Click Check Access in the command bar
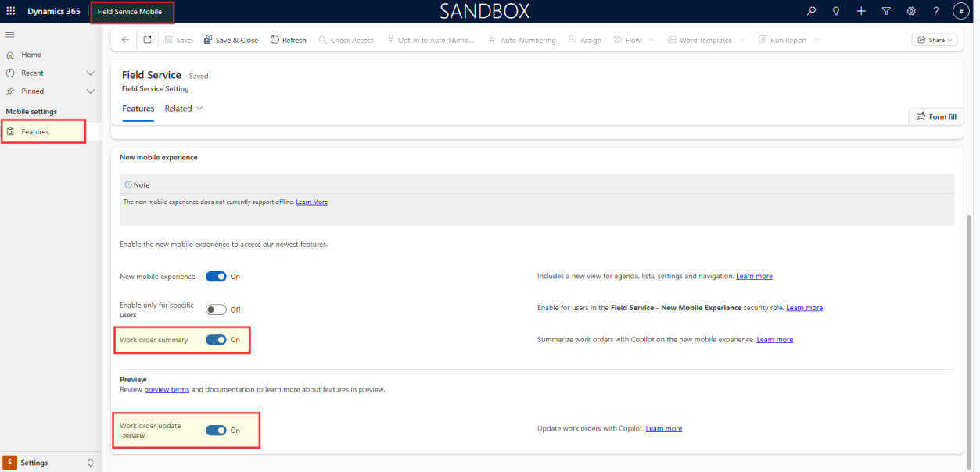 click(346, 40)
